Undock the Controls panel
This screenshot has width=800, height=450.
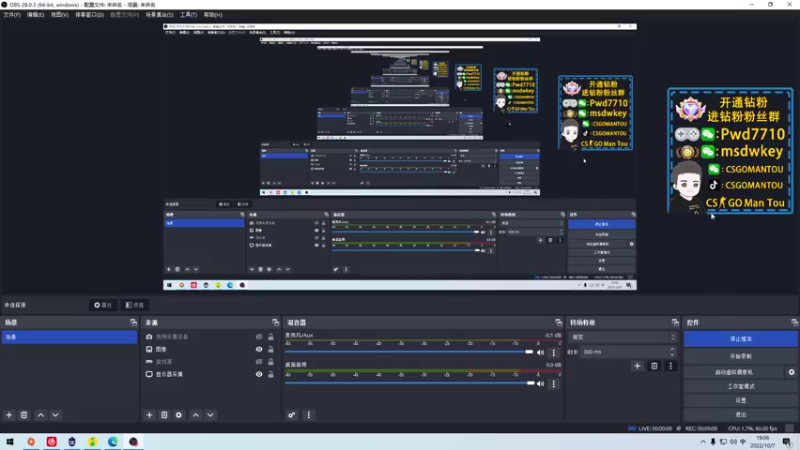[x=794, y=322]
